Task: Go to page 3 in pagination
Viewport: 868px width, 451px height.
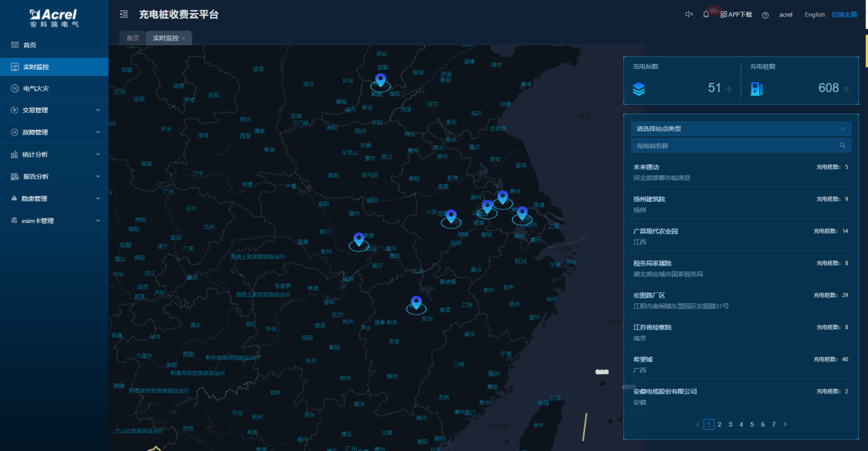Action: click(x=730, y=424)
